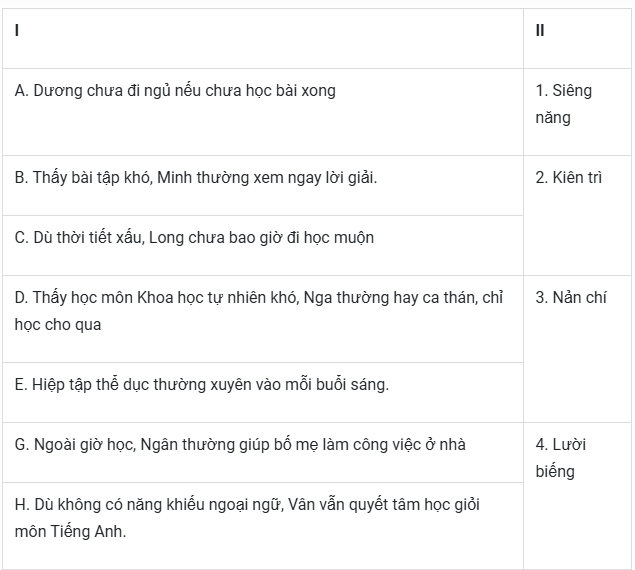Click the column I header cell

point(263,38)
